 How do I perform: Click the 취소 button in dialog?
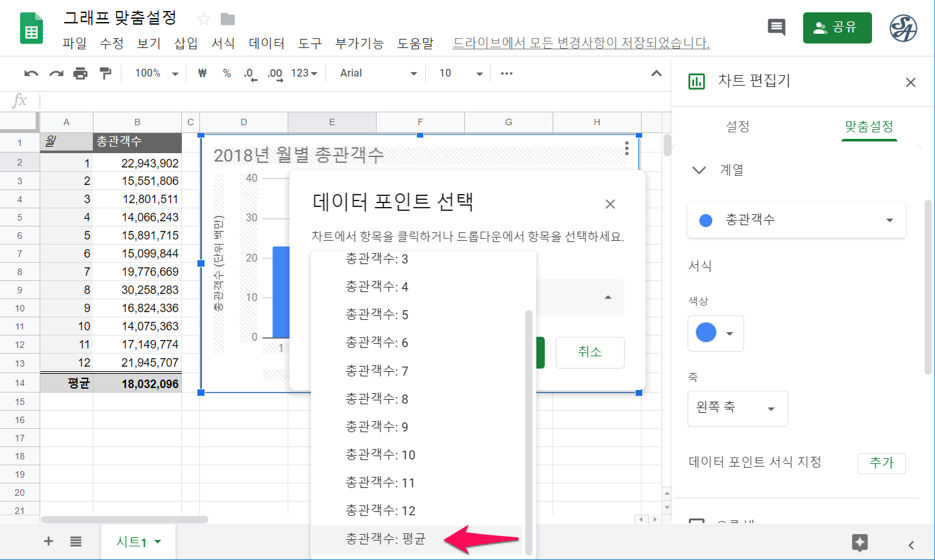590,352
